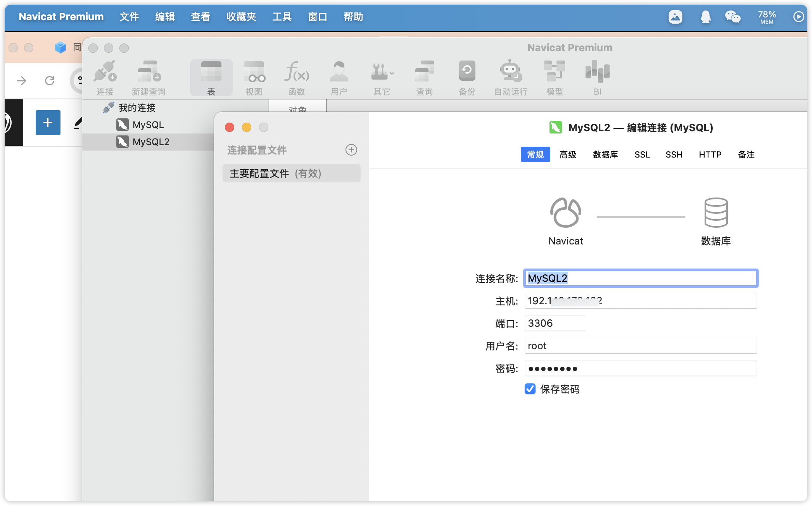Image resolution: width=812 pixels, height=506 pixels.
Task: Click the 密码 (Password) field
Action: (641, 368)
